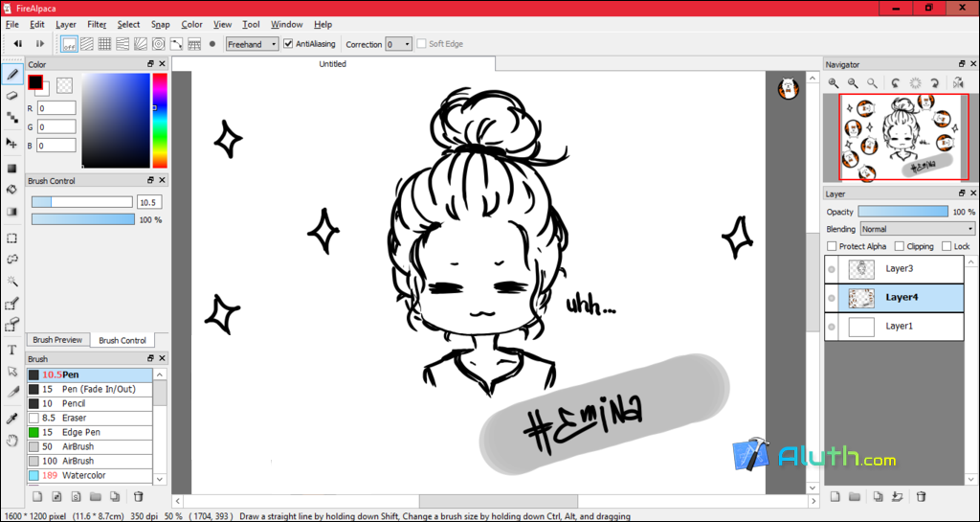
Task: Zoom out using Navigator magnifier minus
Action: click(x=853, y=82)
